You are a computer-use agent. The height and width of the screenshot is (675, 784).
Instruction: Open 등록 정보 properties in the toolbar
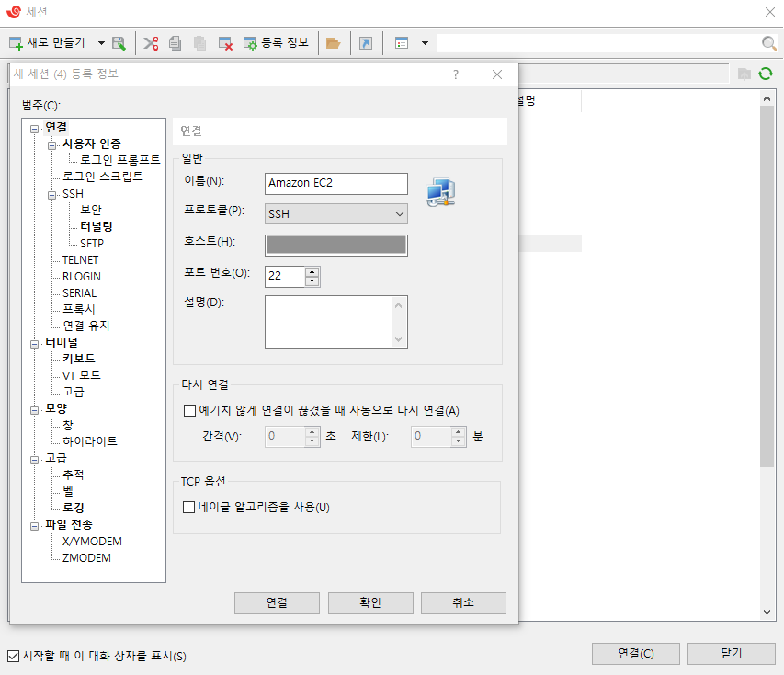276,43
